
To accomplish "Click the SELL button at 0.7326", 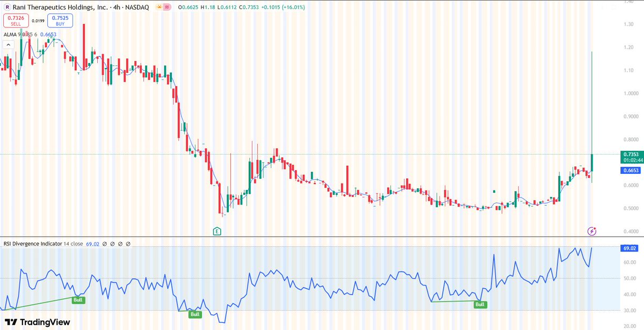I will click(16, 20).
